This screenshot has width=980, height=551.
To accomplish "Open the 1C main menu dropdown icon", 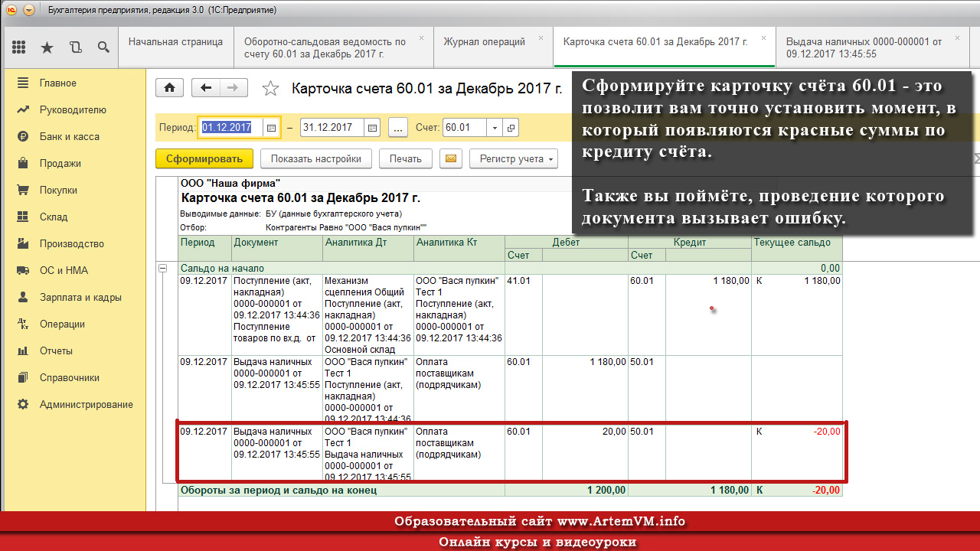I will 29,10.
